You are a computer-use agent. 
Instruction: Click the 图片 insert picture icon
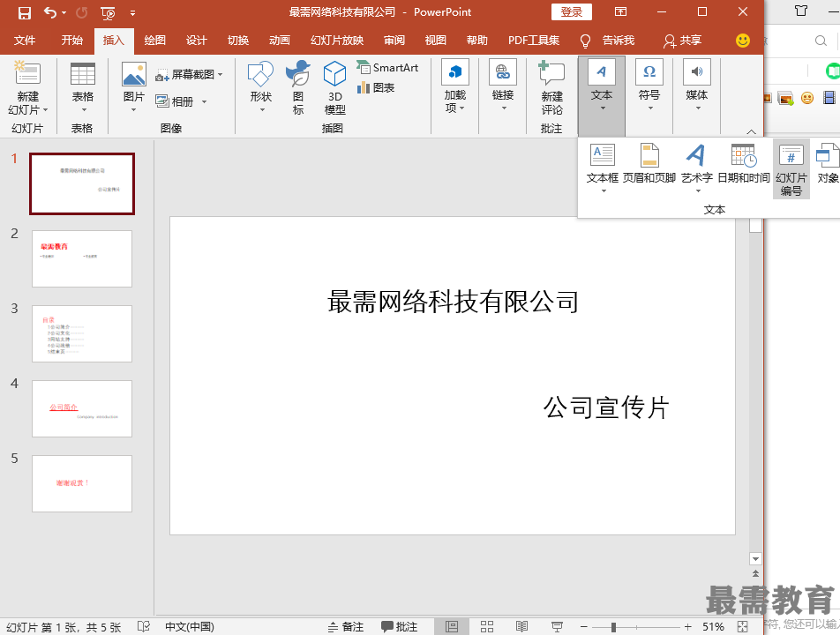point(134,74)
